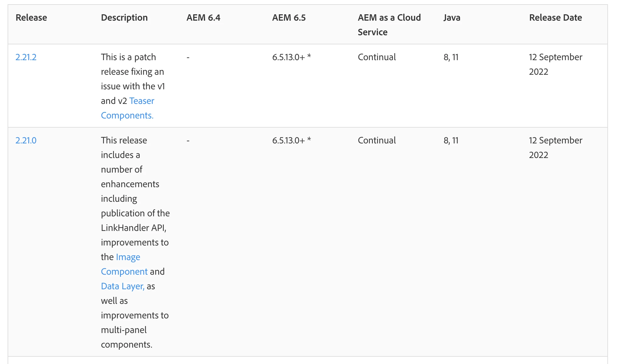Click Java versions 8, 11 in 2.21.2 row
The image size is (618, 364).
point(451,57)
